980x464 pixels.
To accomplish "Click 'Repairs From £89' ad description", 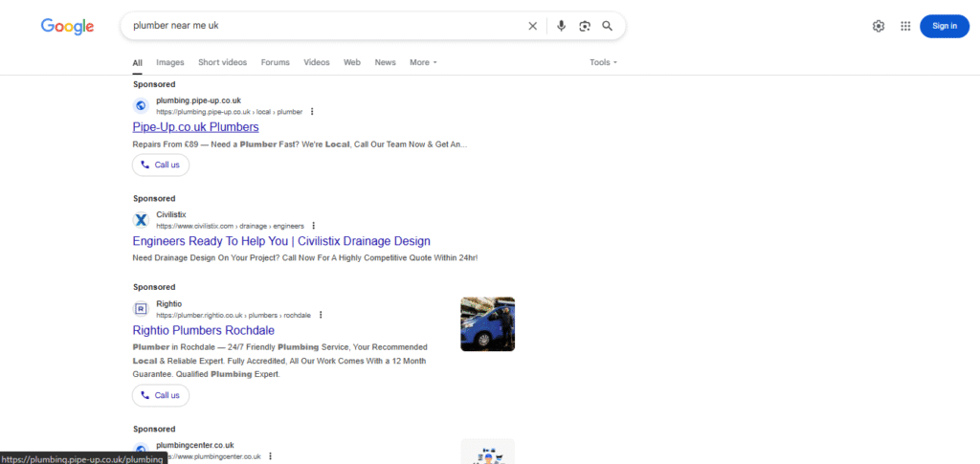I will coord(300,144).
